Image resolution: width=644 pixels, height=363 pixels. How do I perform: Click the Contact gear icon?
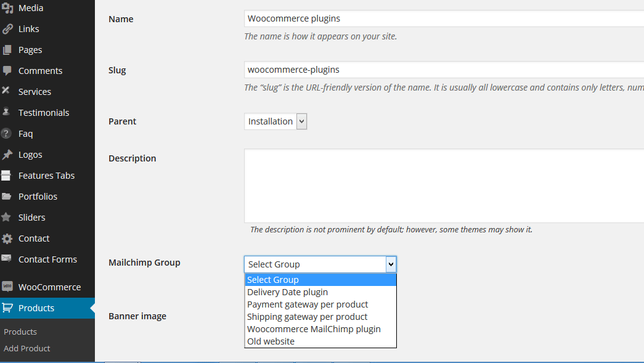coord(7,239)
